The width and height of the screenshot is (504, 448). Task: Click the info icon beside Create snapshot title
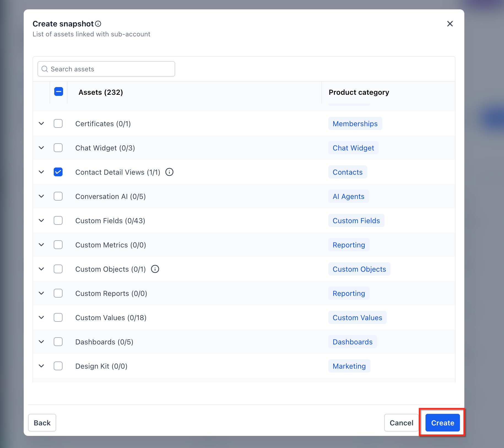[x=98, y=24]
